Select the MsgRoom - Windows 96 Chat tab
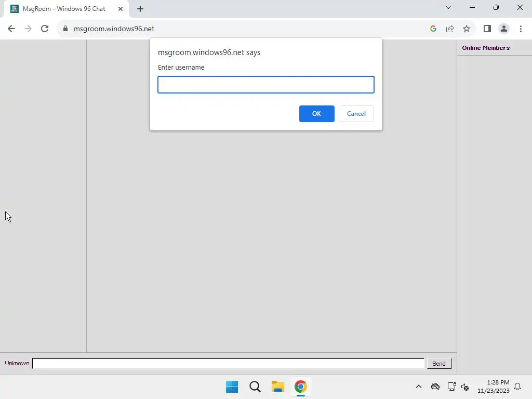The height and width of the screenshot is (399, 532). [66, 9]
